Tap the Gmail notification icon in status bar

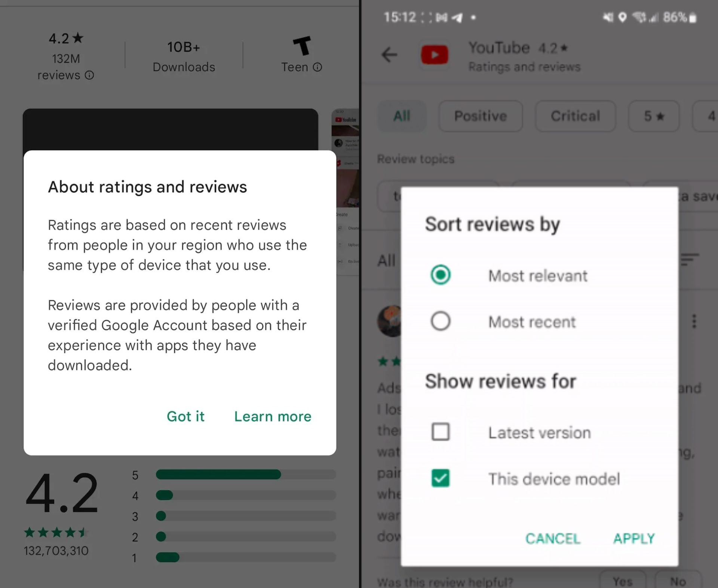(x=442, y=18)
